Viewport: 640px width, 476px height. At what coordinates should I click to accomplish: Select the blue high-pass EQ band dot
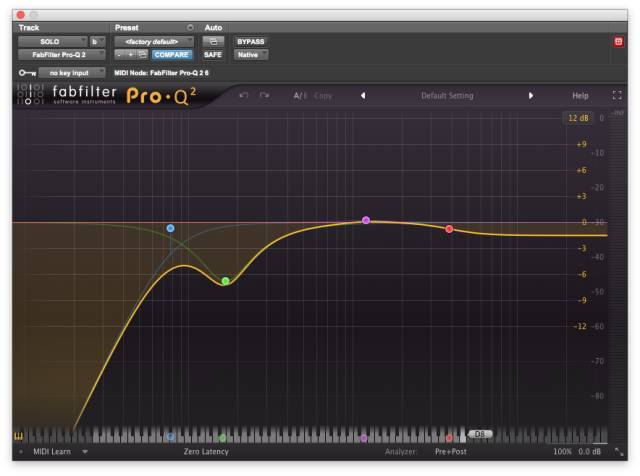[171, 228]
